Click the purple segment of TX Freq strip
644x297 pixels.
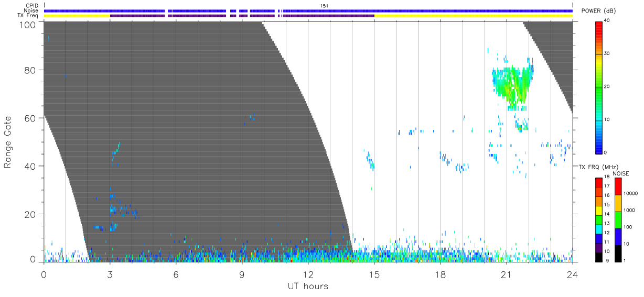[x=242, y=16]
